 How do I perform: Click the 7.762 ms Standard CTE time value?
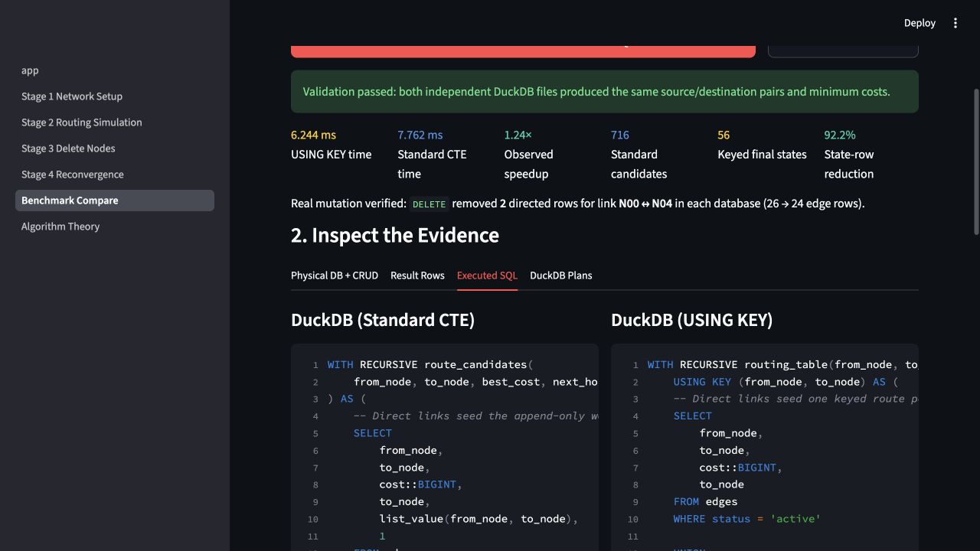coord(420,135)
